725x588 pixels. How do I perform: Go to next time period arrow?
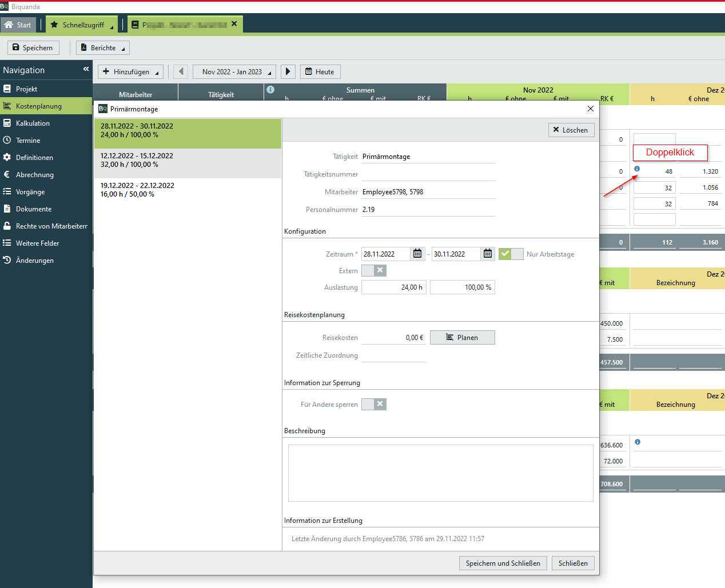(x=288, y=71)
